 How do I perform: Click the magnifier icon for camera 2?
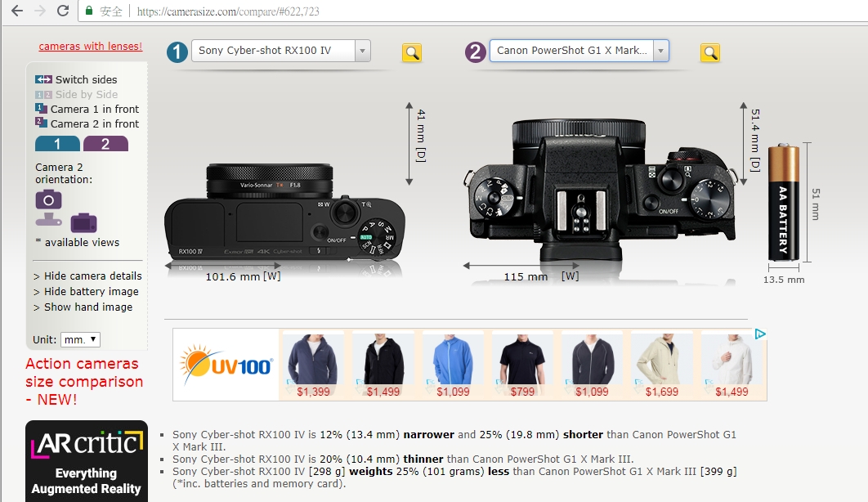pos(709,52)
